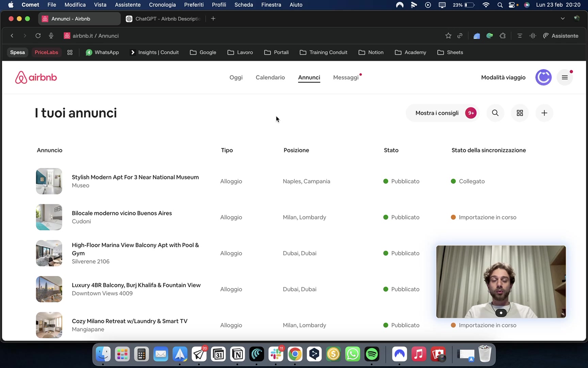The width and height of the screenshot is (588, 368).
Task: Switch to Modalità viaggio
Action: pos(503,77)
